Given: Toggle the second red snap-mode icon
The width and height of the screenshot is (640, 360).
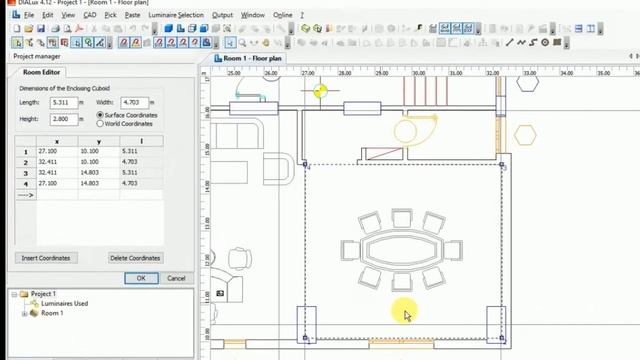Looking at the screenshot, I should pyautogui.click(x=136, y=42).
